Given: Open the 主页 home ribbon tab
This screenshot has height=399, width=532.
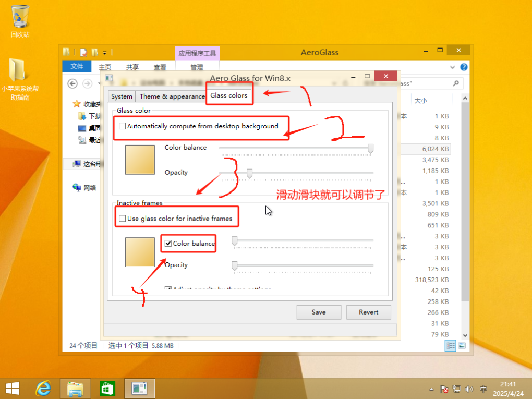Looking at the screenshot, I should pos(105,67).
